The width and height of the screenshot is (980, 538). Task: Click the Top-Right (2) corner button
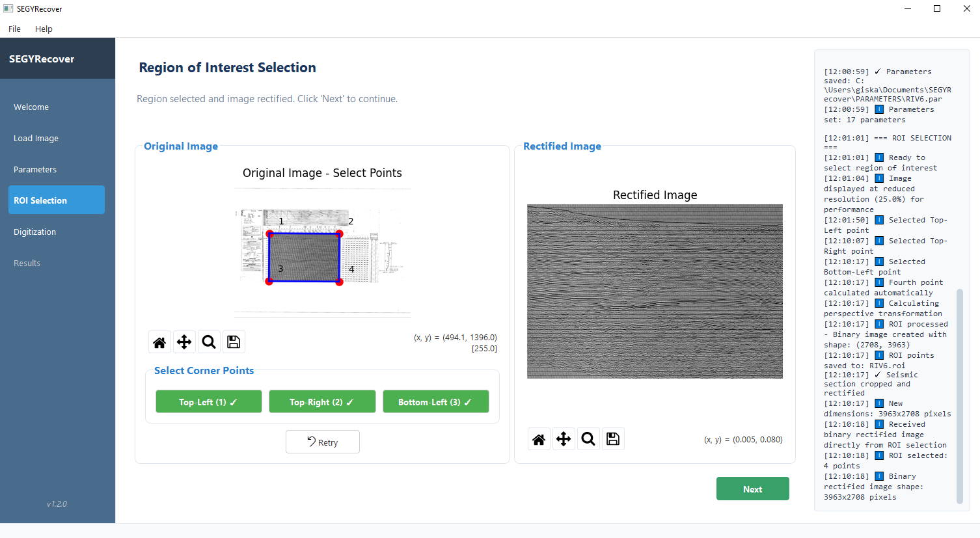(x=322, y=401)
